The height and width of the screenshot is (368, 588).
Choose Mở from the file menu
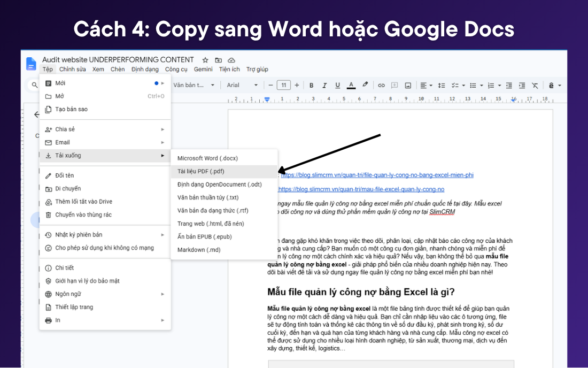click(x=105, y=96)
